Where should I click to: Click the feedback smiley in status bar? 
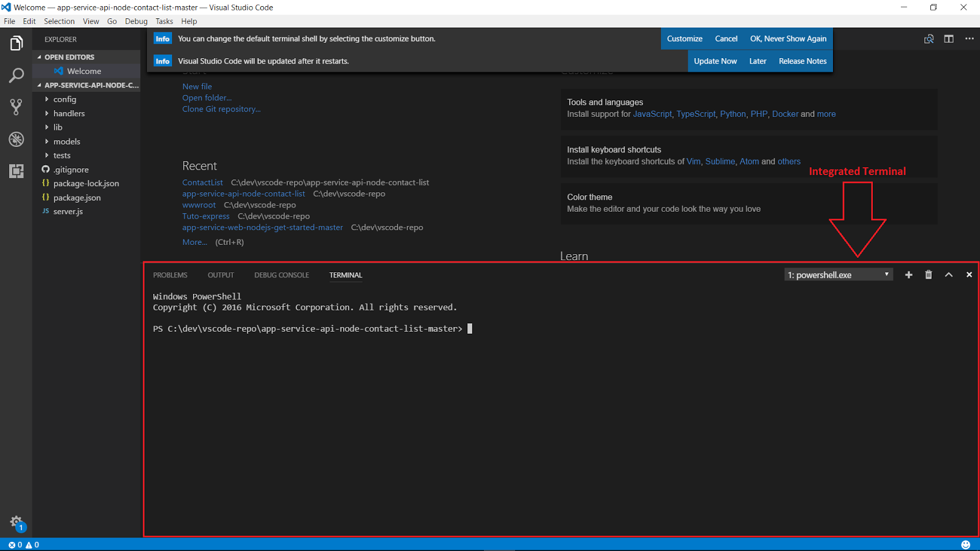(x=966, y=545)
